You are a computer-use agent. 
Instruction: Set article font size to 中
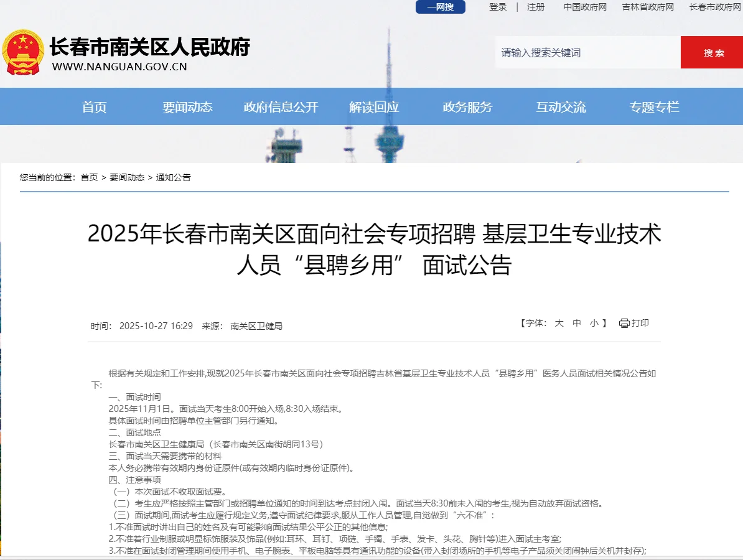tap(576, 323)
